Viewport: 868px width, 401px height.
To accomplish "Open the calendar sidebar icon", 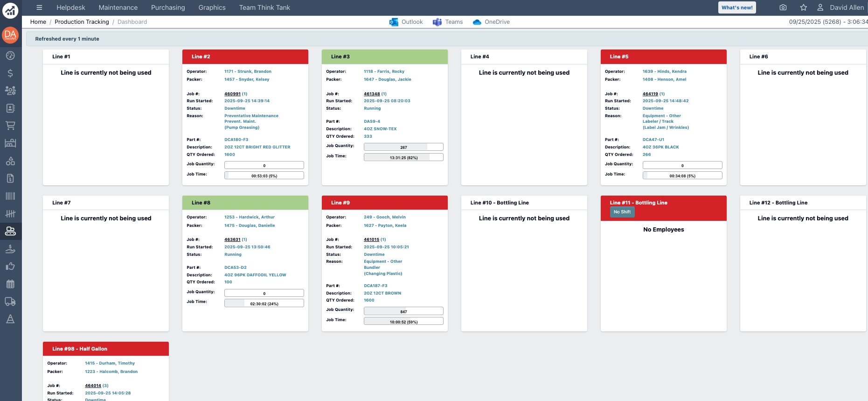I will 10,284.
